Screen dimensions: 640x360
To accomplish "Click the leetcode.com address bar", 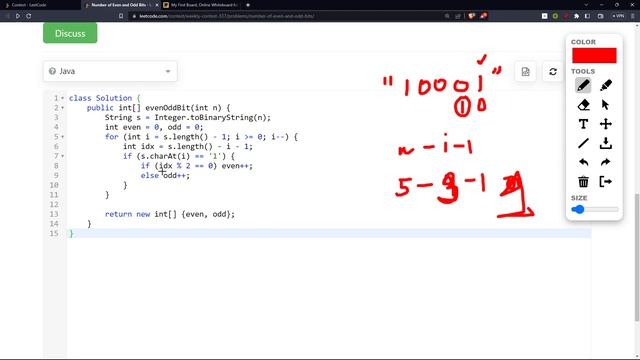I will click(x=286, y=16).
